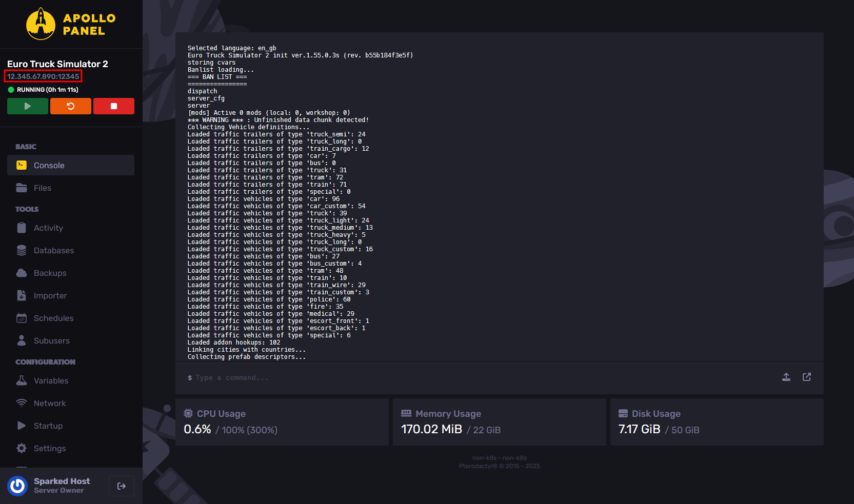Click the Sparked Host avatar icon

(17, 486)
